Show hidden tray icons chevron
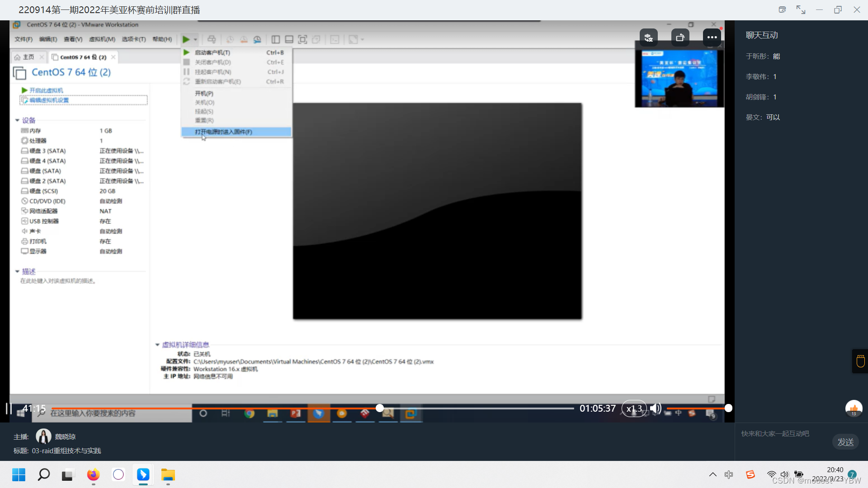Screen dimensions: 868x488 [x=712, y=474]
